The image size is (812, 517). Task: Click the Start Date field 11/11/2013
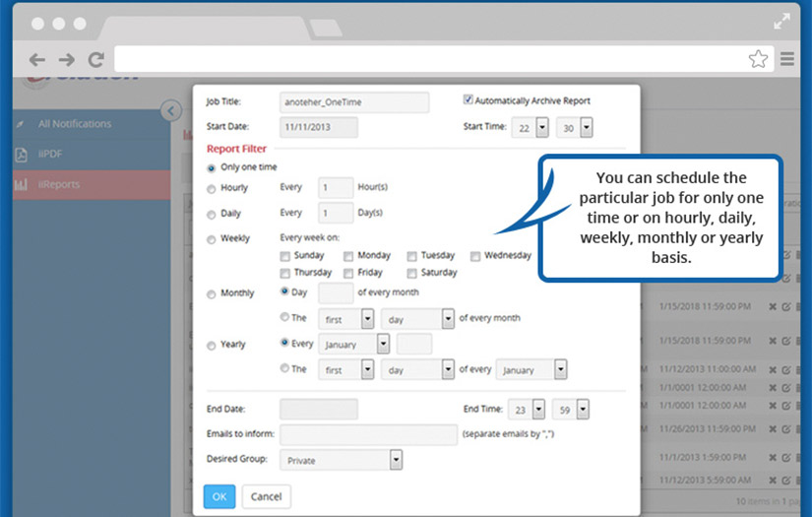[319, 127]
